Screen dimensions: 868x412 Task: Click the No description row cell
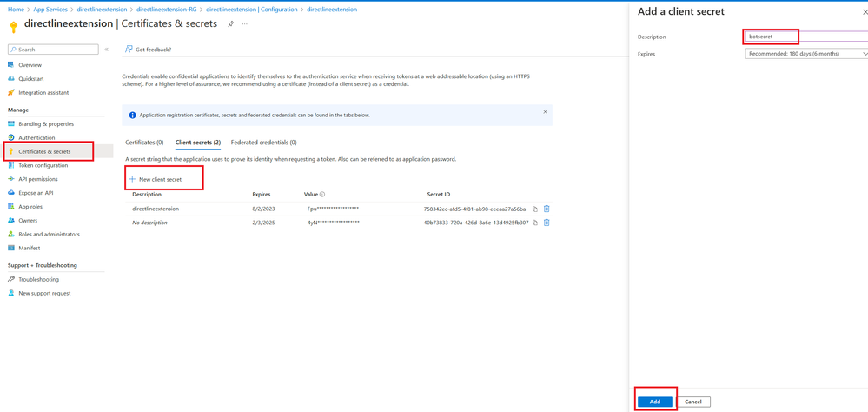(x=149, y=223)
